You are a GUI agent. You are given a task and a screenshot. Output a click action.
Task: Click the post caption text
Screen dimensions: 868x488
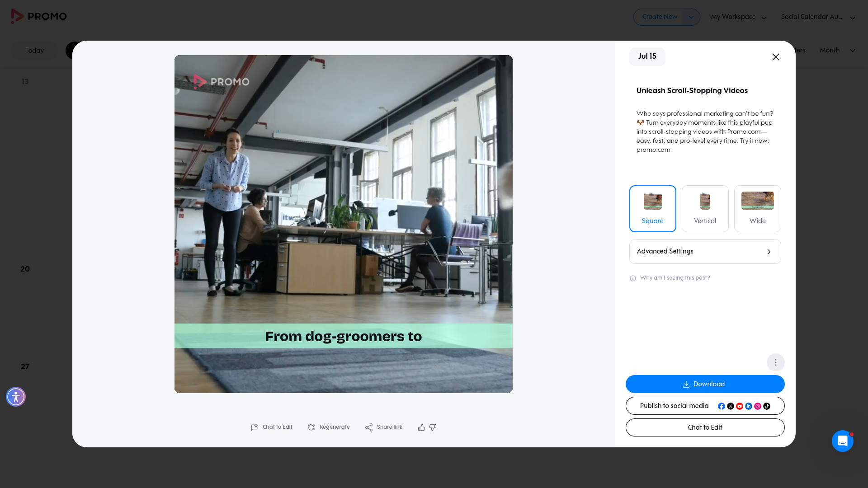(x=705, y=132)
